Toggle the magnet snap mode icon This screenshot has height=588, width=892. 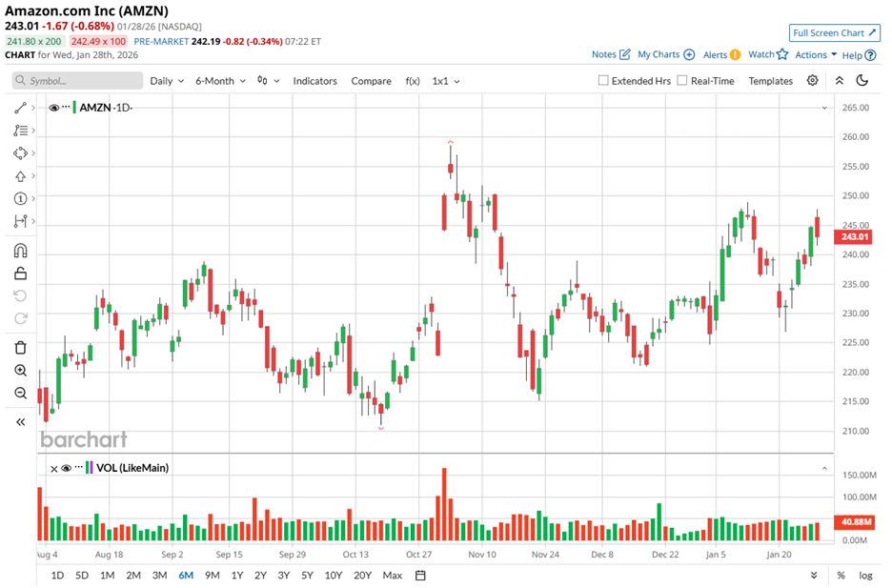coord(20,251)
